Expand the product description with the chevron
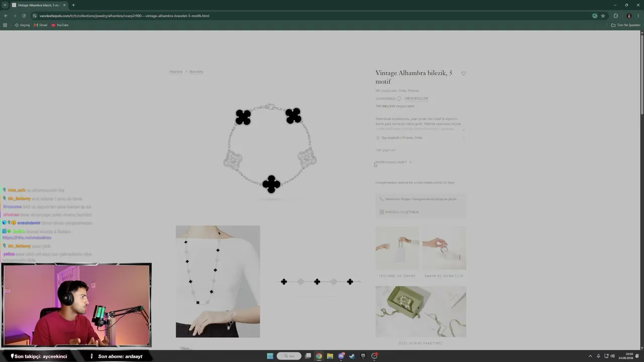Viewport: 644px width, 362px height. 463,129
